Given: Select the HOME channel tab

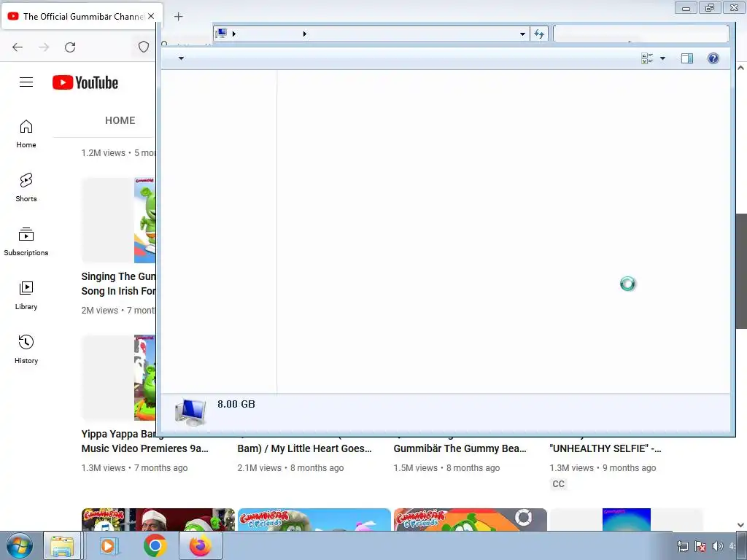Looking at the screenshot, I should click(120, 120).
